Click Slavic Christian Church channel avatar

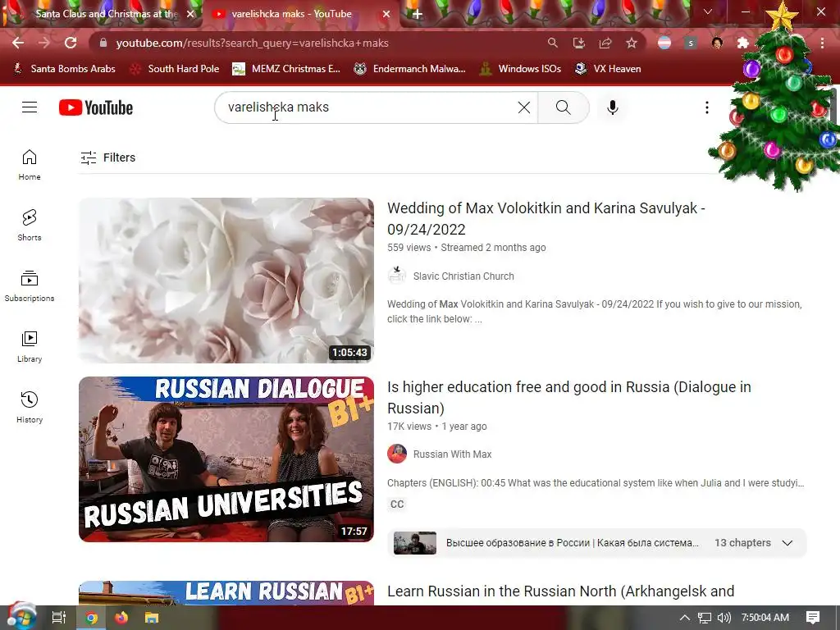click(x=397, y=276)
